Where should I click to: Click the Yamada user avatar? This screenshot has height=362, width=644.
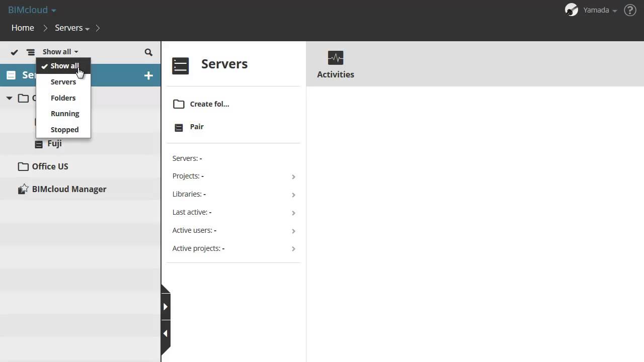pyautogui.click(x=572, y=10)
